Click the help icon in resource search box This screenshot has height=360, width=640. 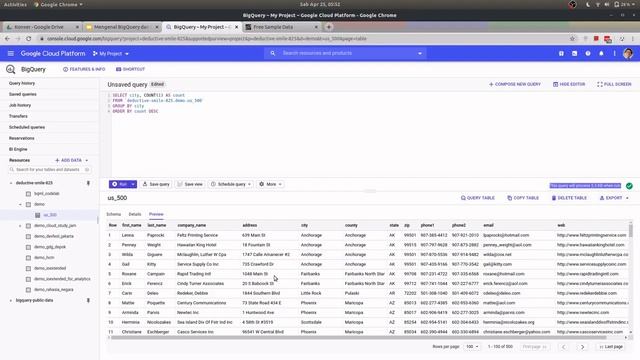[x=87, y=169]
